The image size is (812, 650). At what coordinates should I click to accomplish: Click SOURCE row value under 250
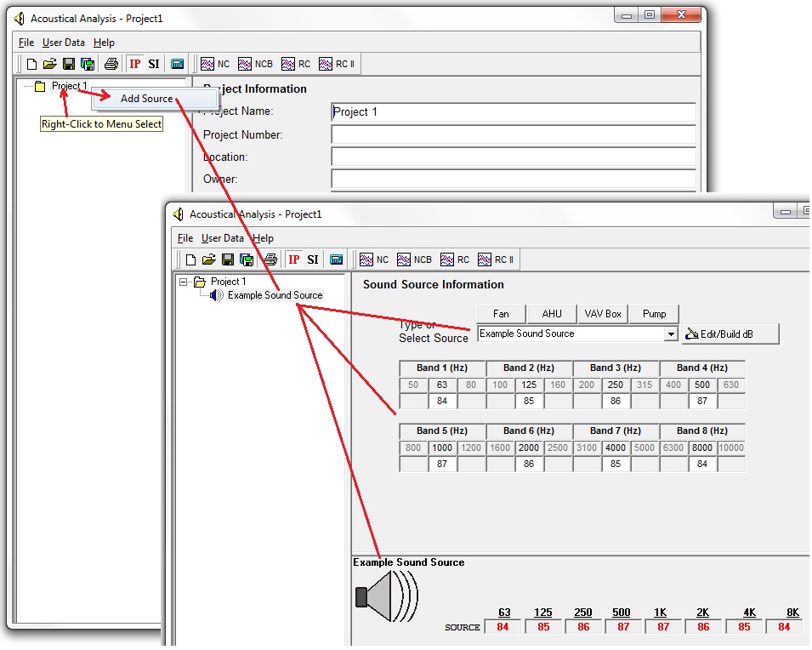[x=583, y=627]
